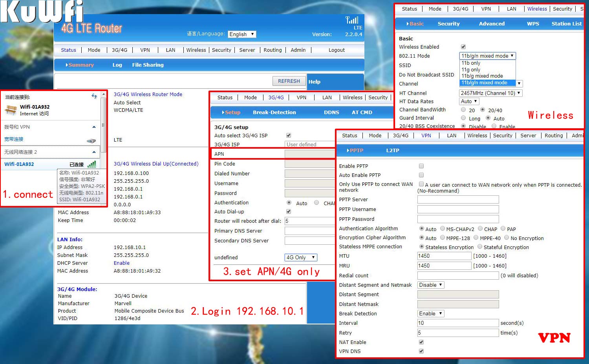Toggle Auto select 3G/4G ISP checkbox

[289, 135]
